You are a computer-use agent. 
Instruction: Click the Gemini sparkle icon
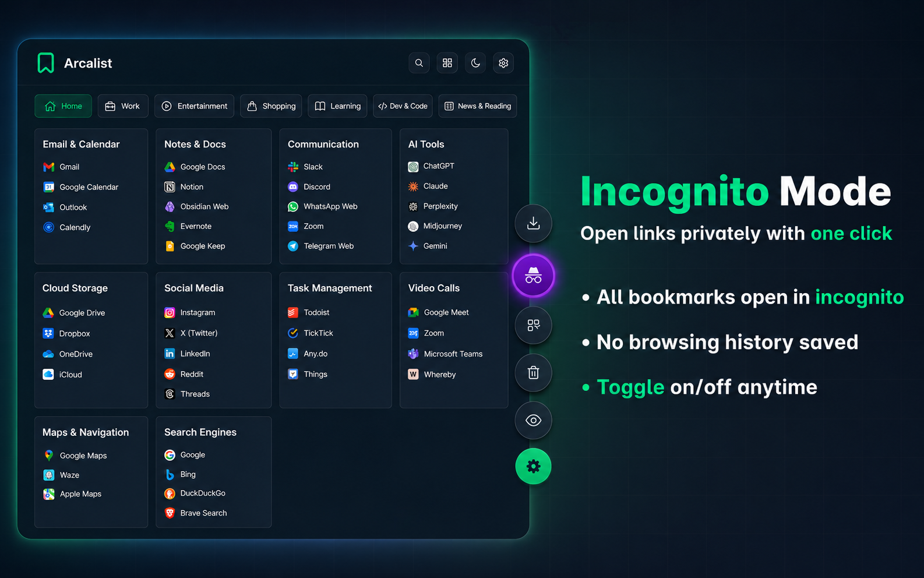(x=413, y=246)
